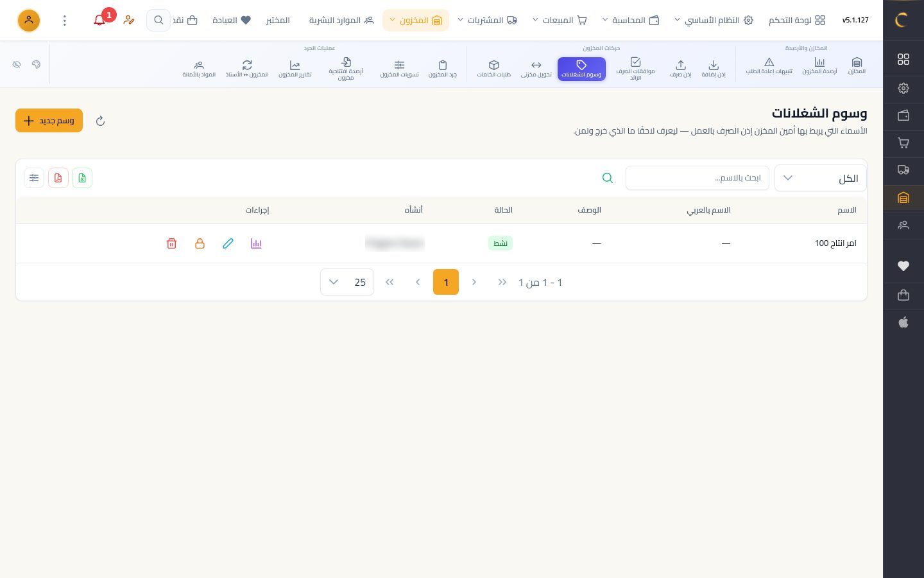Open table column settings icon

click(x=34, y=178)
